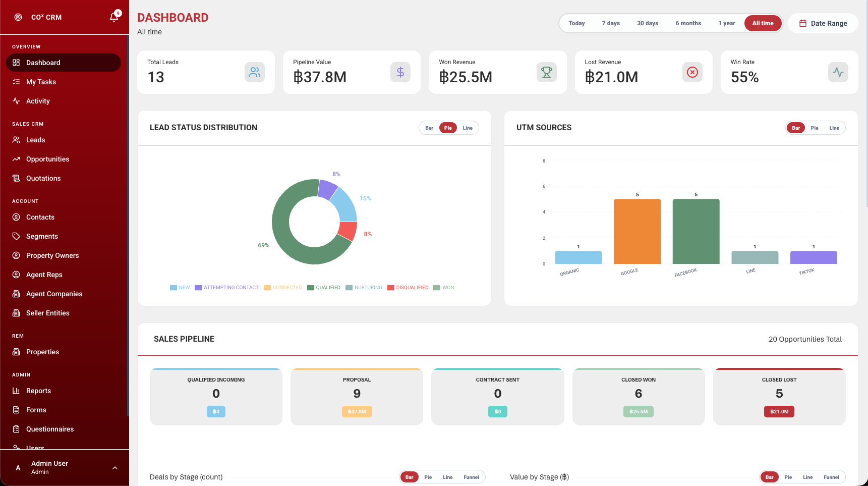Open Seller Entities in sidebar
Viewport: 868px width, 486px height.
click(64, 313)
